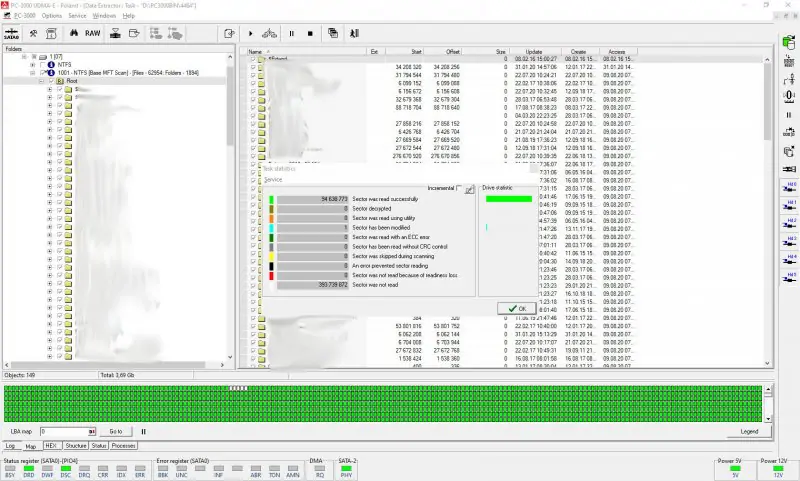Click the folder export arrow icon

point(134,34)
